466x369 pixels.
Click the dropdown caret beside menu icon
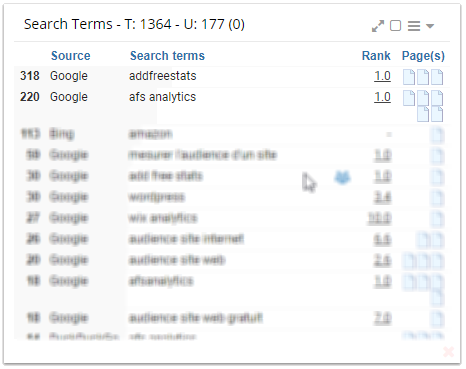coord(430,26)
